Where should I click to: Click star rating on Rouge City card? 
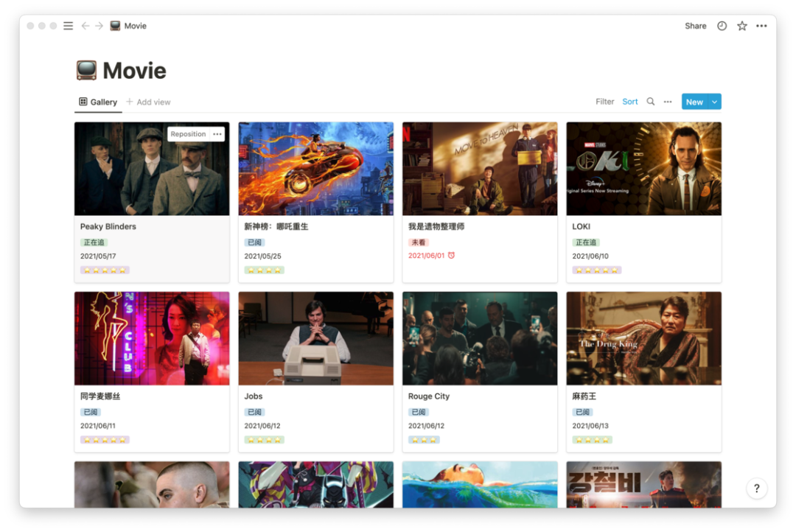click(x=424, y=440)
